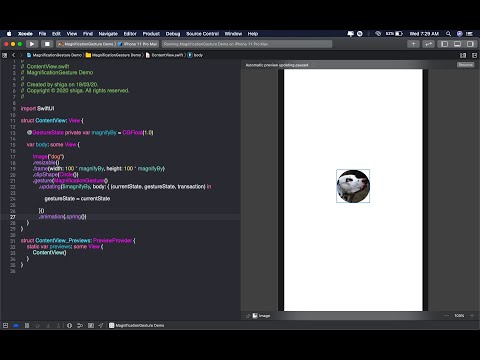Click line number 27 in gutter

click(x=13, y=217)
